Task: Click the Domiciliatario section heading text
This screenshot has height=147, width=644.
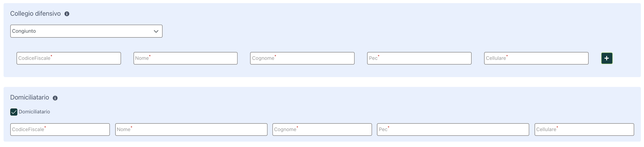Action: pos(30,97)
